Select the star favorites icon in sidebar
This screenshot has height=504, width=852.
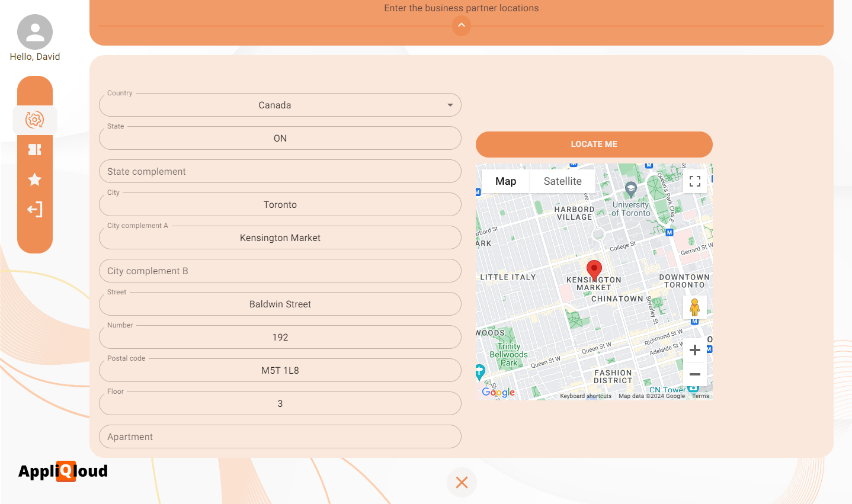(35, 179)
